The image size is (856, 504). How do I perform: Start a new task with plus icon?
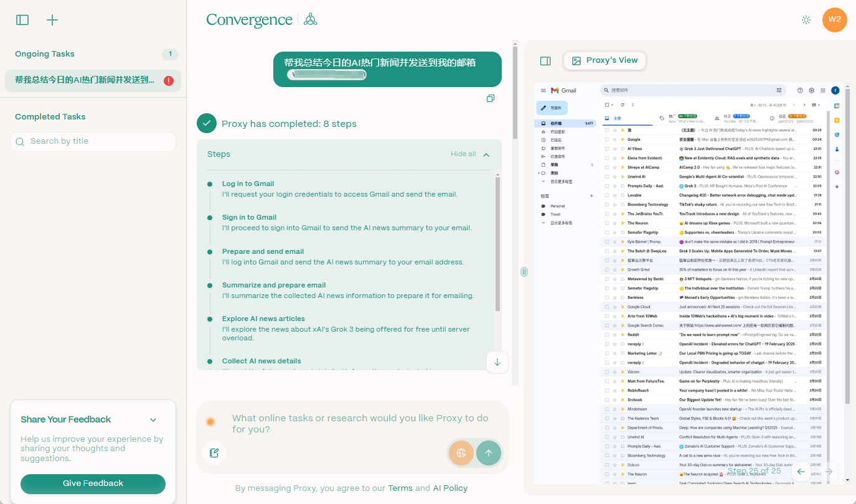tap(52, 20)
